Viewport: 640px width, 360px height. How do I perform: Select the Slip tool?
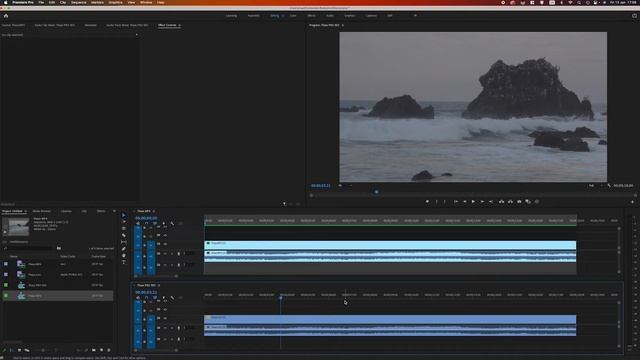(124, 242)
